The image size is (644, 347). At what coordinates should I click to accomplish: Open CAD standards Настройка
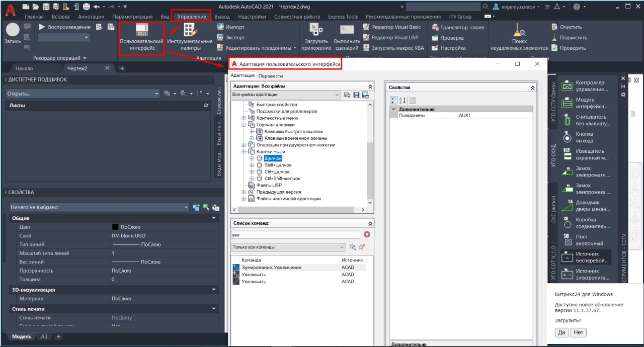point(448,48)
